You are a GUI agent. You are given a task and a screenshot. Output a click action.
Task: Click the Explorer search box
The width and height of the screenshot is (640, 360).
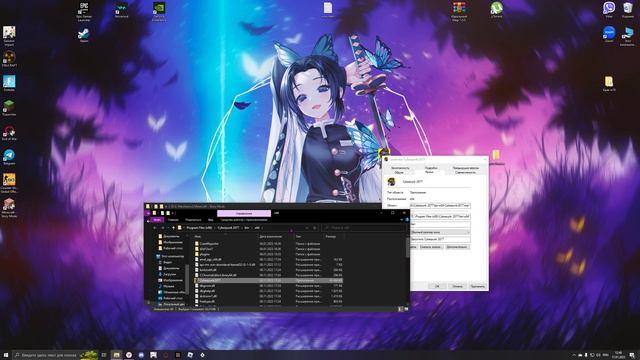364,228
